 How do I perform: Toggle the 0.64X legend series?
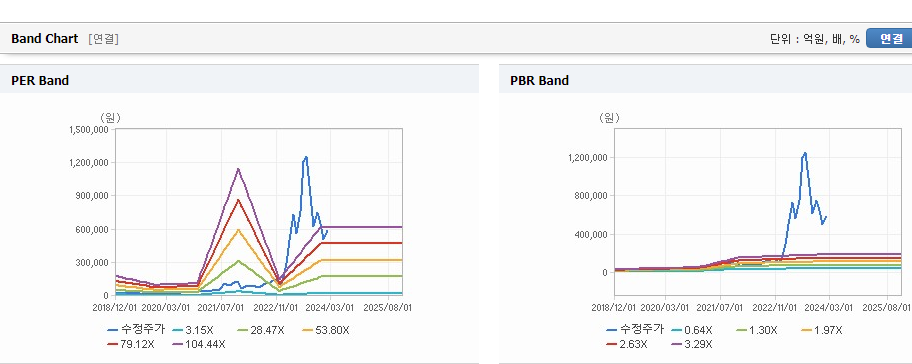(691, 330)
